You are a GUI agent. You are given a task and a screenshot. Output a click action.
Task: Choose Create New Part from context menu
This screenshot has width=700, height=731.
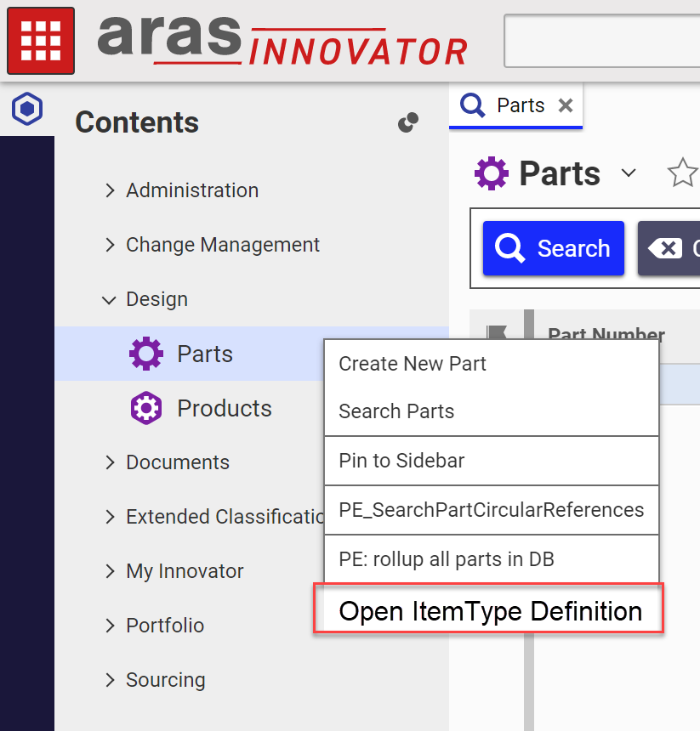[413, 364]
